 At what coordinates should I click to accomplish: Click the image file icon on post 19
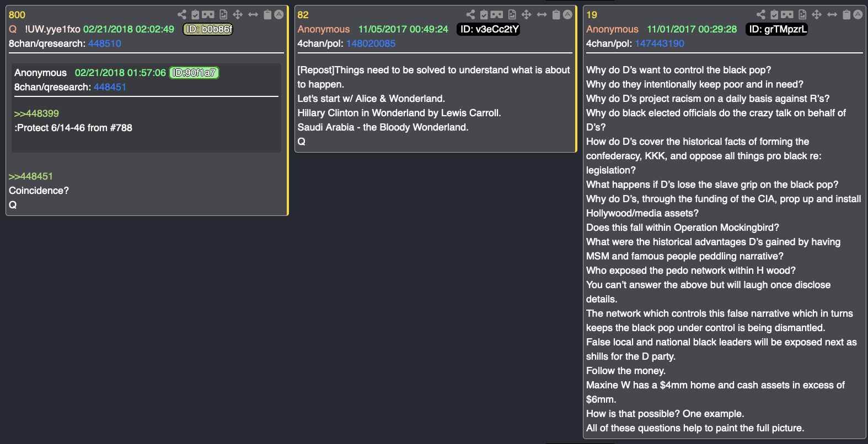(802, 15)
